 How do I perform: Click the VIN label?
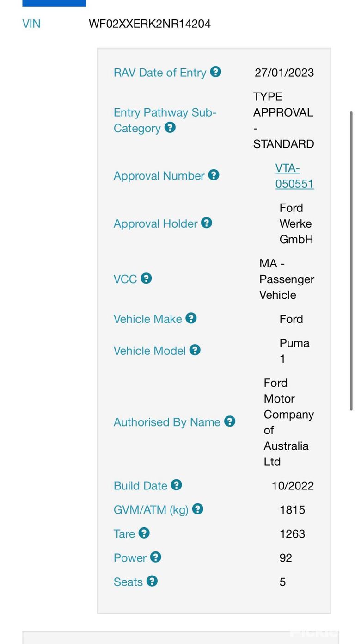pos(31,24)
